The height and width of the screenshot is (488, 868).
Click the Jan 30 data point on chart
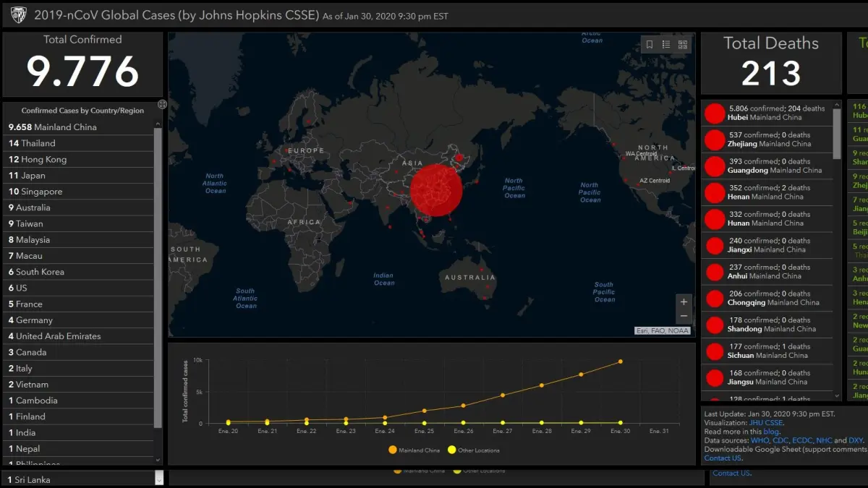pos(620,361)
